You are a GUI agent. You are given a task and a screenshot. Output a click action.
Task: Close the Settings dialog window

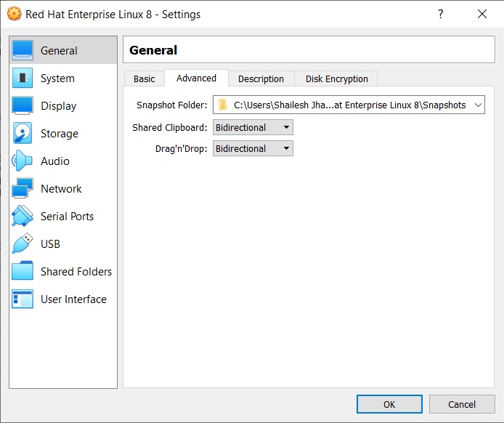(x=481, y=14)
